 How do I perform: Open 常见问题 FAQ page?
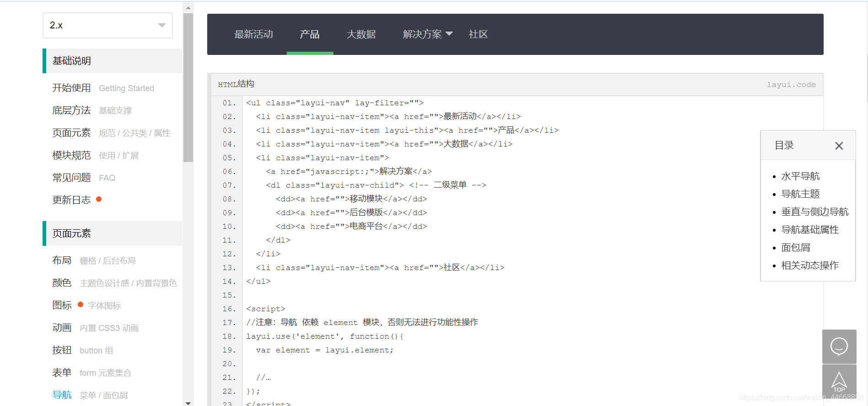click(84, 178)
